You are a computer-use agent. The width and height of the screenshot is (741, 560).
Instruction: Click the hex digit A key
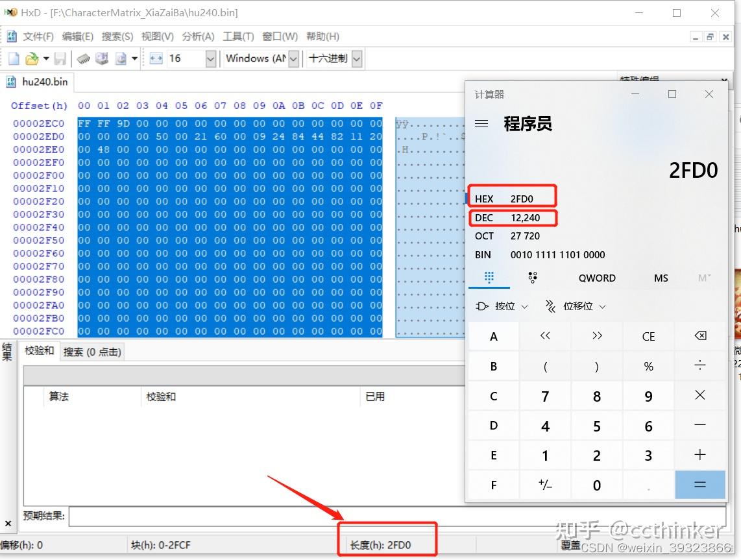[x=493, y=336]
